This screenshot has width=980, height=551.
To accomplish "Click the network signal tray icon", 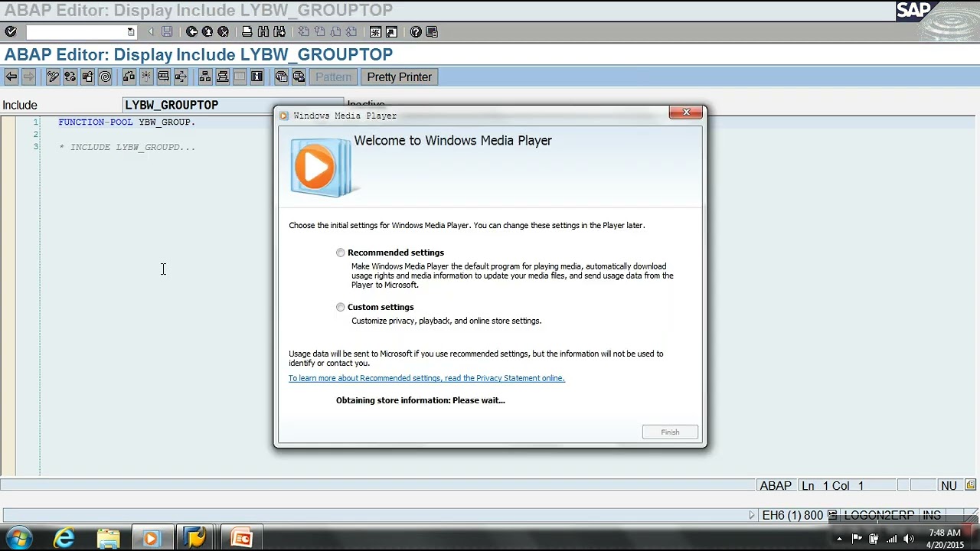I will pyautogui.click(x=891, y=539).
